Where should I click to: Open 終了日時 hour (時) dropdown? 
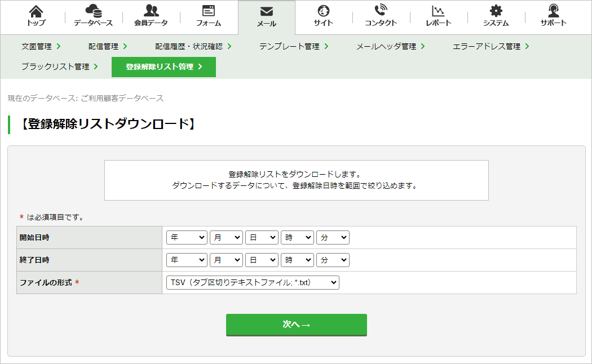(x=297, y=260)
